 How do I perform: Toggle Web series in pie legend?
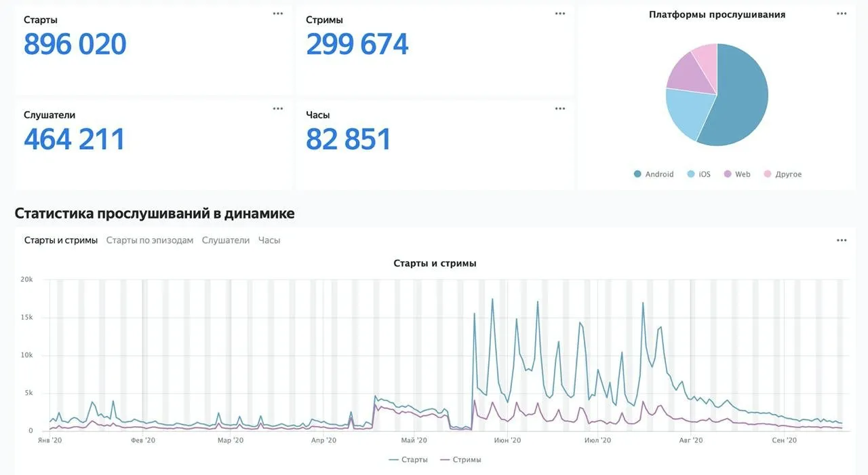[x=737, y=174]
